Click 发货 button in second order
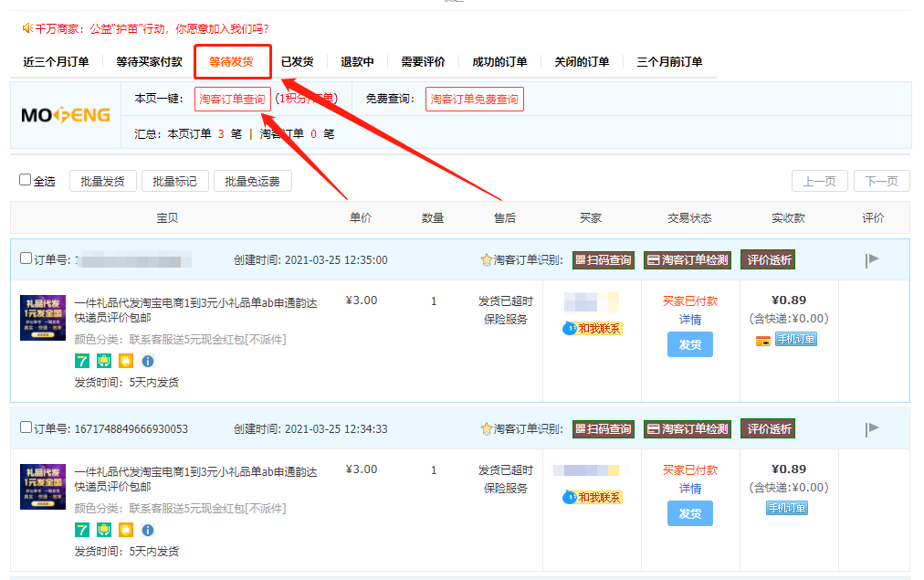This screenshot has height=580, width=924. pyautogui.click(x=690, y=513)
